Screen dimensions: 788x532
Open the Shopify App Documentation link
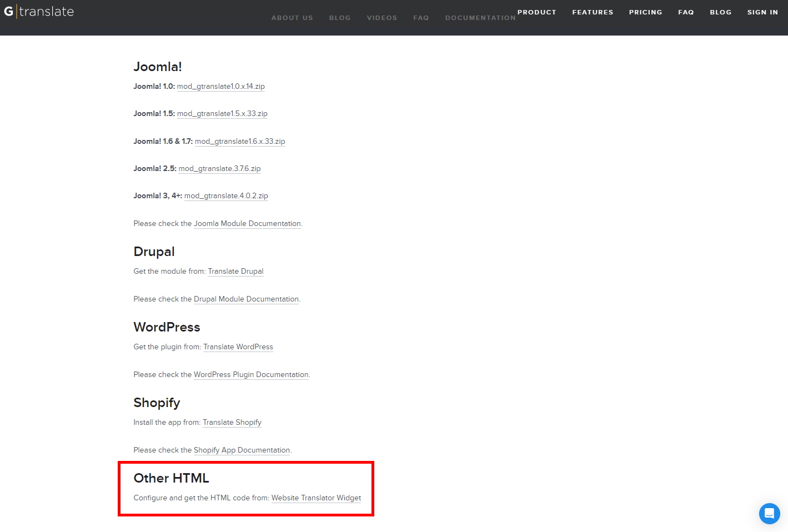242,450
